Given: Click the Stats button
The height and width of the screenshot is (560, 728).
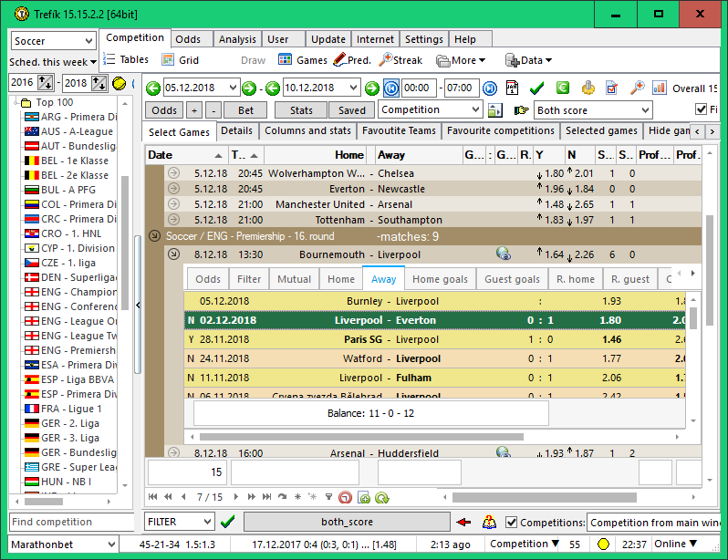Looking at the screenshot, I should 301,110.
